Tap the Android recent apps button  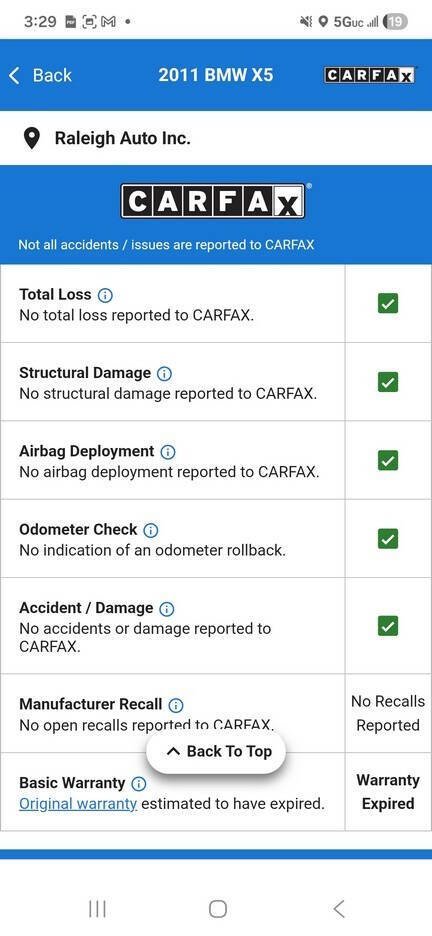tap(97, 909)
